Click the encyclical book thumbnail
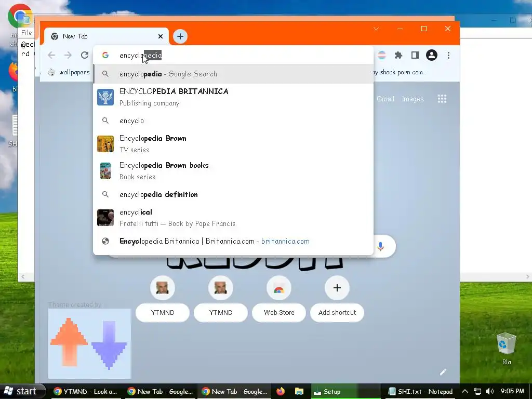Image resolution: width=532 pixels, height=399 pixels. [x=105, y=218]
